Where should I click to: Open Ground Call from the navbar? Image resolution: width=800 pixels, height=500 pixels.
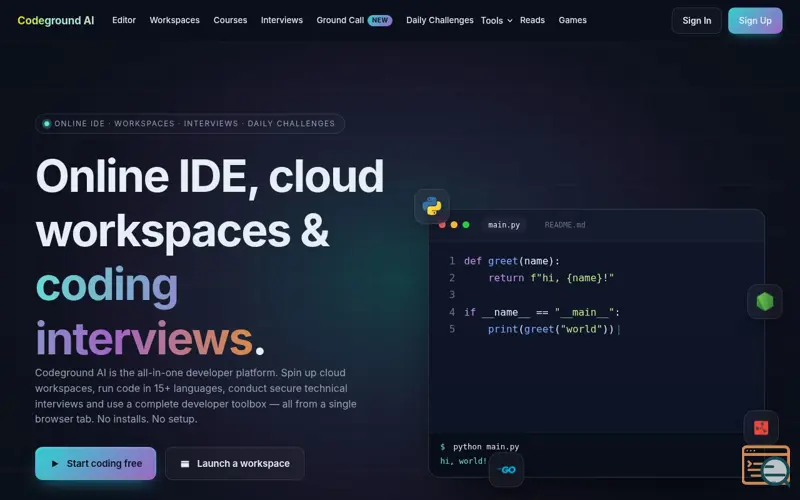[x=340, y=20]
